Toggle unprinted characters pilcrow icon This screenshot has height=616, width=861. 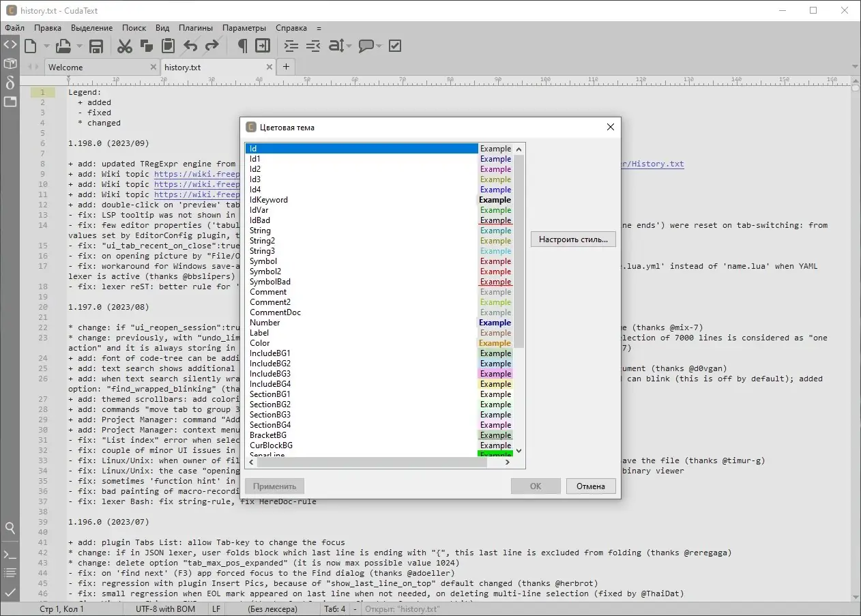242,46
